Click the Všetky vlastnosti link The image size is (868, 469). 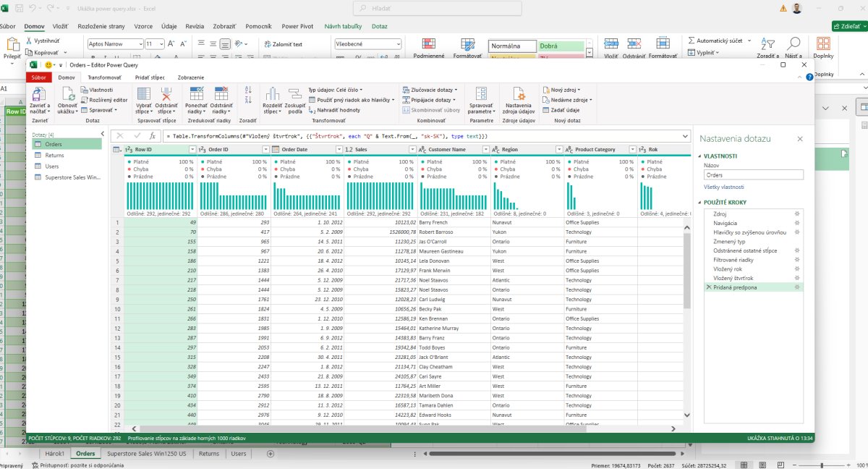724,187
